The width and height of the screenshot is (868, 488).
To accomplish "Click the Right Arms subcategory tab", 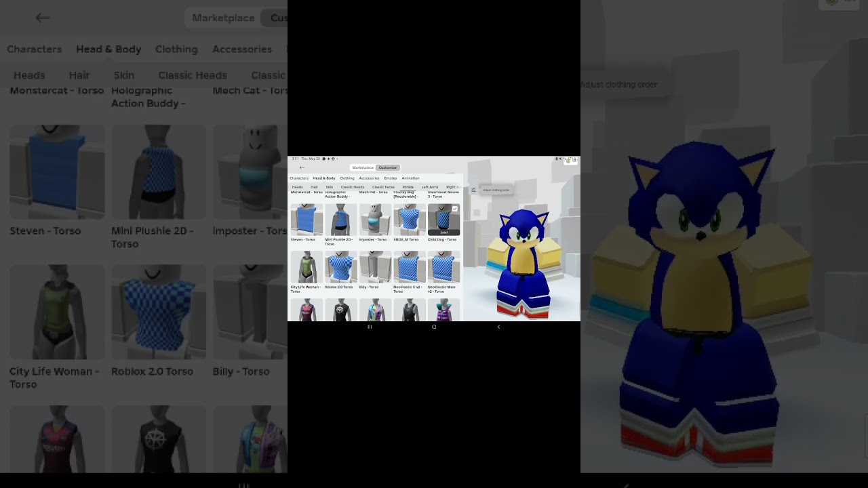I will point(453,187).
